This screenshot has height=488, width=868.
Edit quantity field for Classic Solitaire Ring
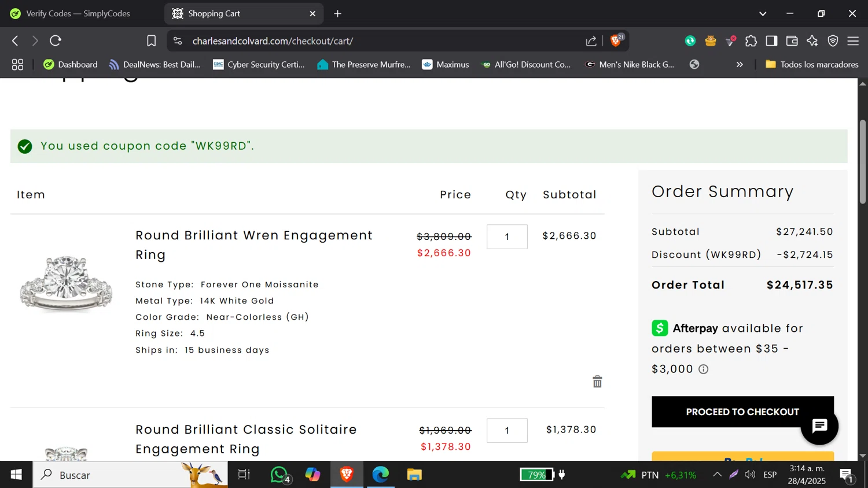[x=507, y=430]
